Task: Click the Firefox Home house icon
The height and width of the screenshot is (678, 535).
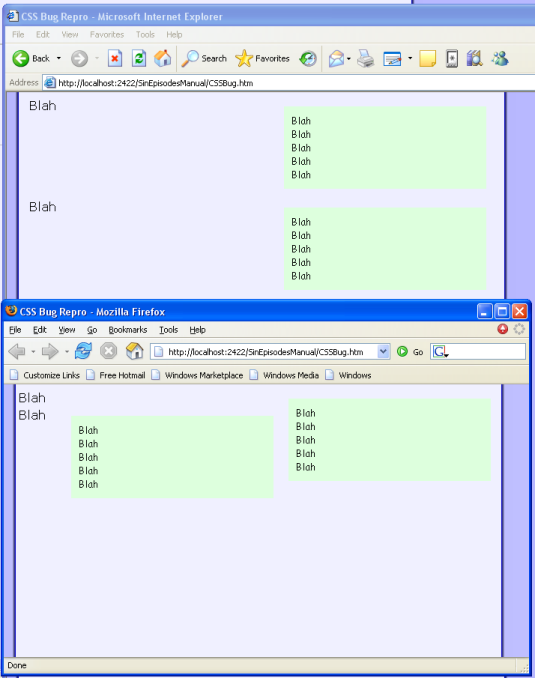Action: [x=135, y=351]
